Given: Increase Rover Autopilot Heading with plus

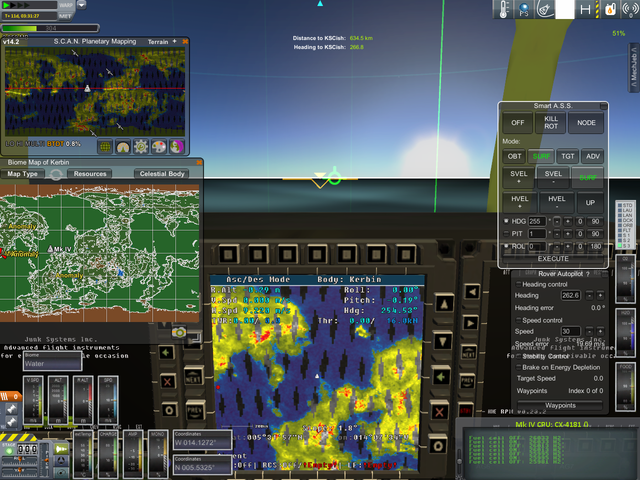Looking at the screenshot, I should 600,295.
